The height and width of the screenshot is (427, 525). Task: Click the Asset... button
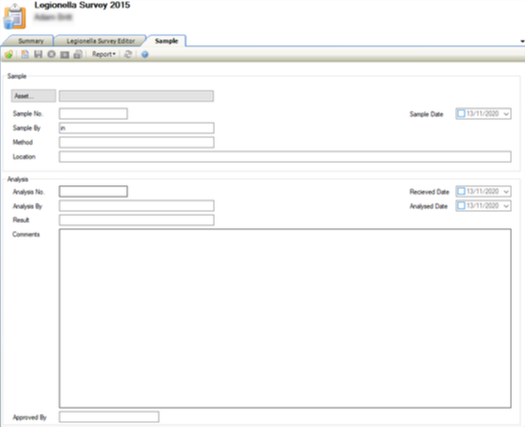click(33, 96)
